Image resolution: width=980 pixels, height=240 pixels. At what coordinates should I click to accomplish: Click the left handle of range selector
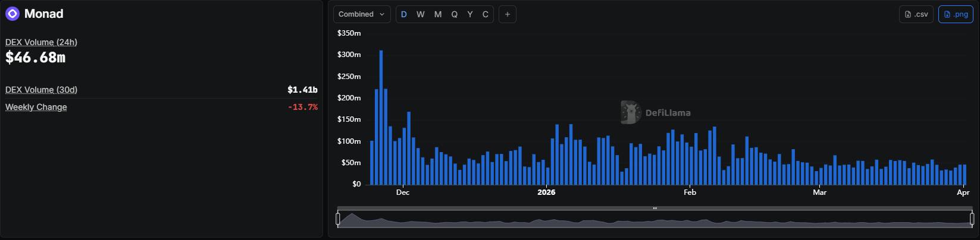[338, 219]
